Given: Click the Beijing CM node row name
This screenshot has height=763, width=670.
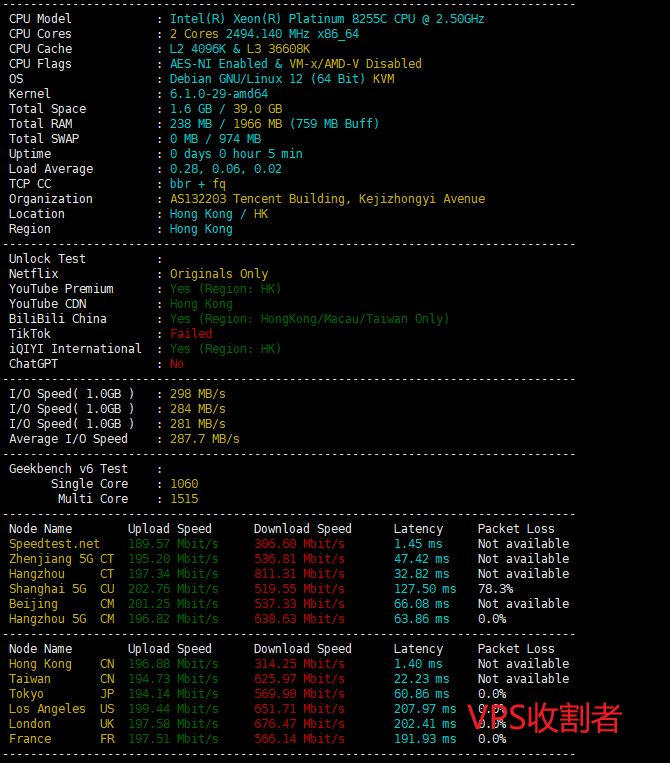Looking at the screenshot, I should coord(33,604).
